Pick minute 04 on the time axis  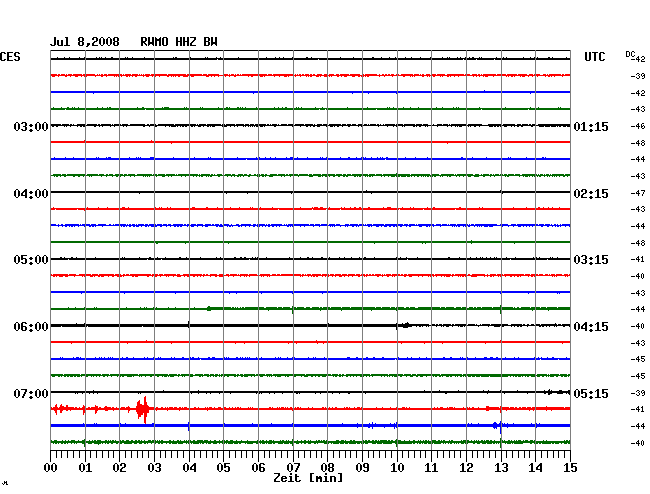pos(189,468)
